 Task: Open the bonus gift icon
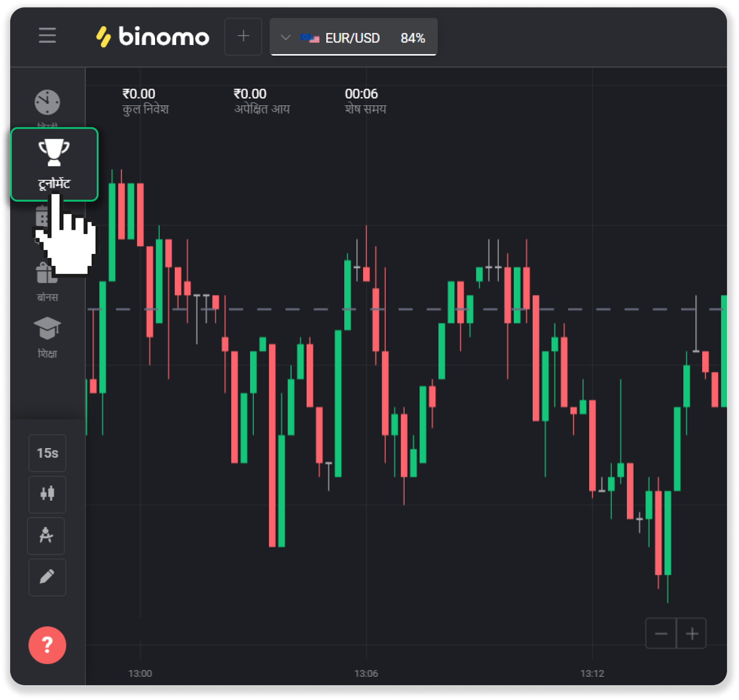coord(47,273)
